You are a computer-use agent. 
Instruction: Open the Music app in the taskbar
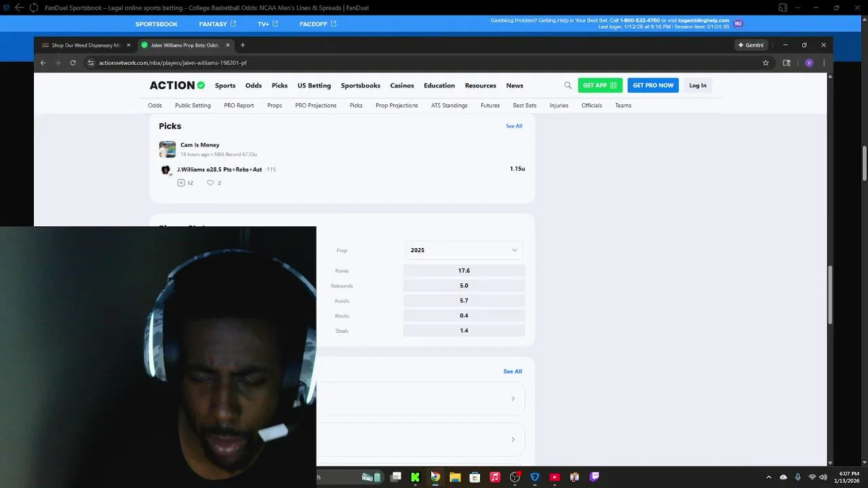pos(495,477)
